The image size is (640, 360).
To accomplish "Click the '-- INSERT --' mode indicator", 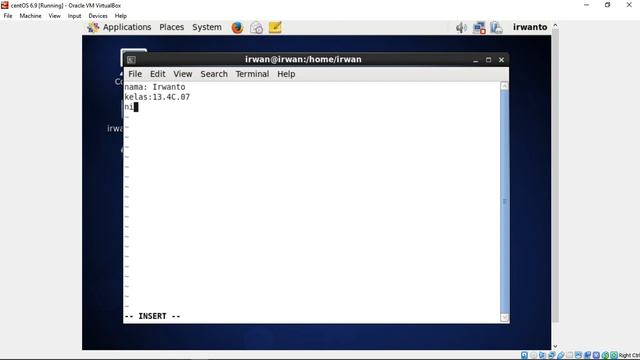I will tap(152, 316).
